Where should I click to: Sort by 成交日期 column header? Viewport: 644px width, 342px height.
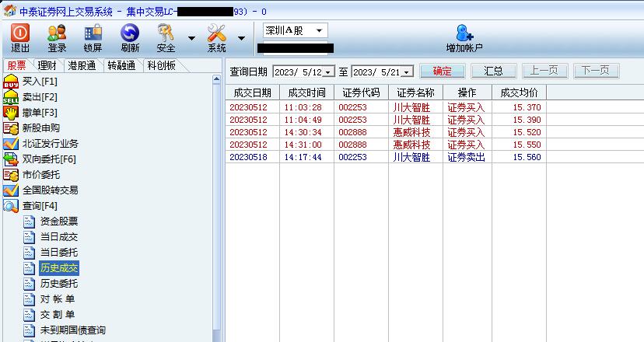pos(253,92)
